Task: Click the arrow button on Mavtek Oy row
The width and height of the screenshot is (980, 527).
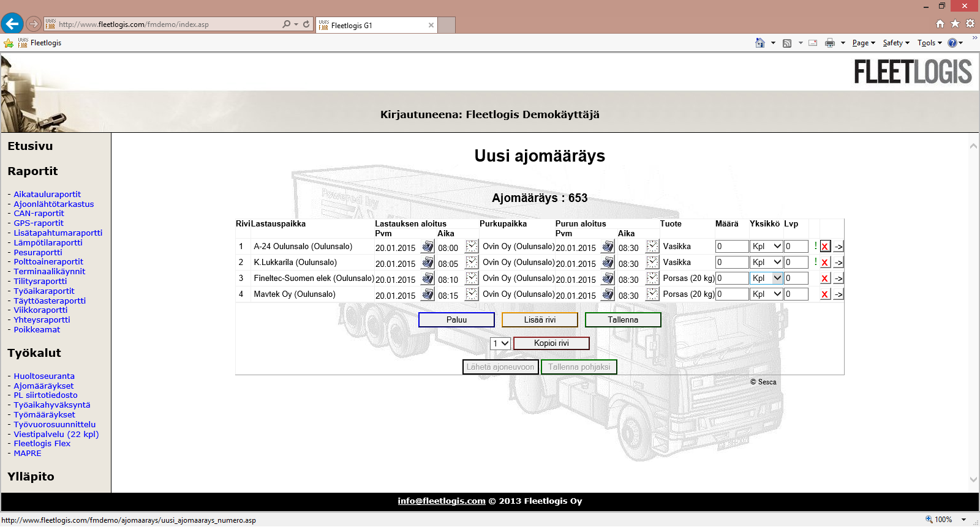Action: coord(839,294)
